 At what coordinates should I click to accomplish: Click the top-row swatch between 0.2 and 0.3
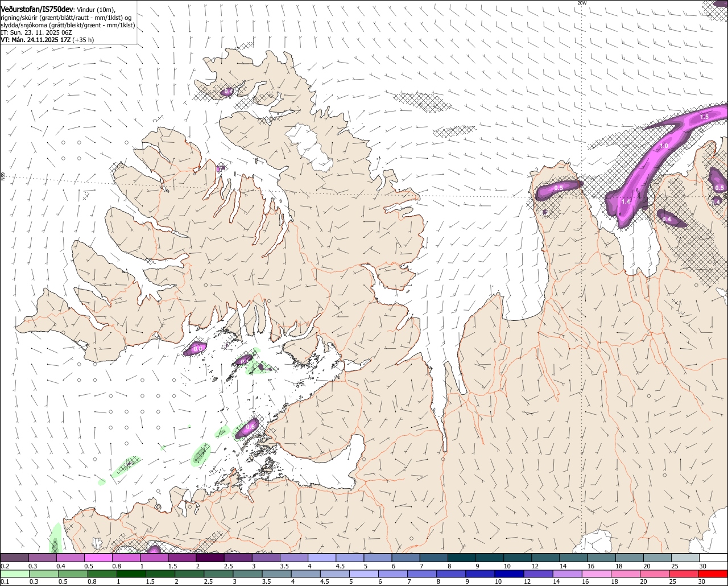click(x=14, y=558)
